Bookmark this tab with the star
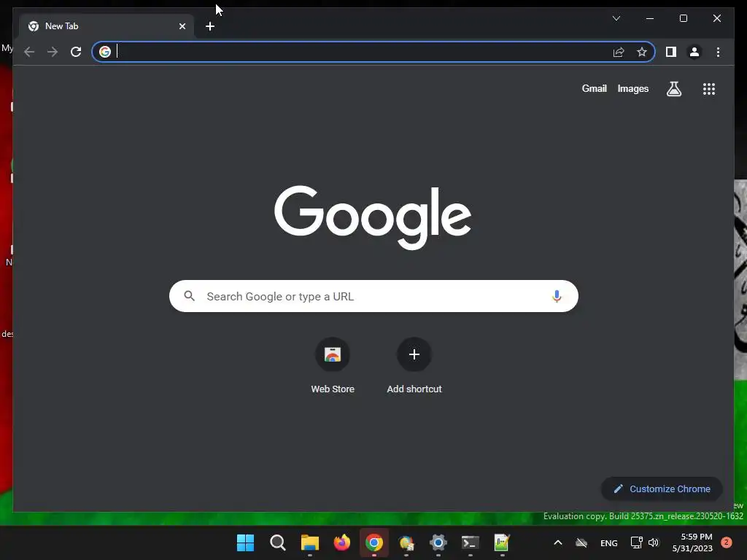This screenshot has width=747, height=560. (x=642, y=52)
